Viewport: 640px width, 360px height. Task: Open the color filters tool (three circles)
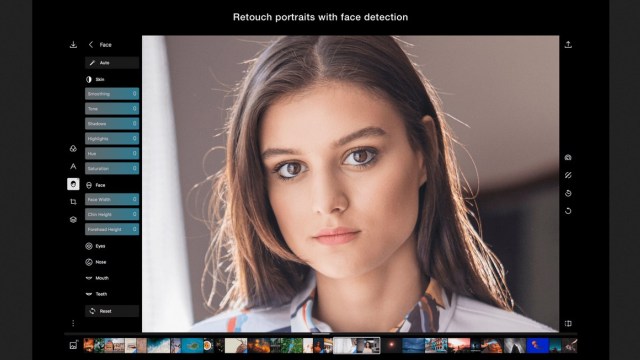pos(73,149)
